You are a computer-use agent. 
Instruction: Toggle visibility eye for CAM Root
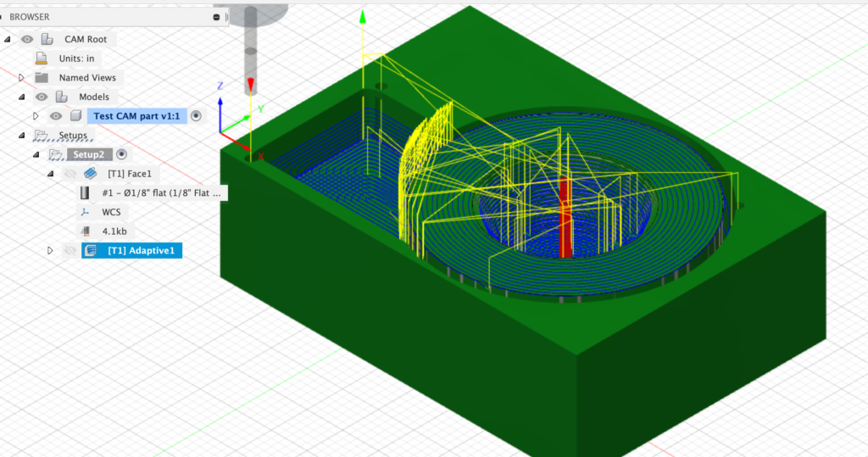pyautogui.click(x=27, y=39)
